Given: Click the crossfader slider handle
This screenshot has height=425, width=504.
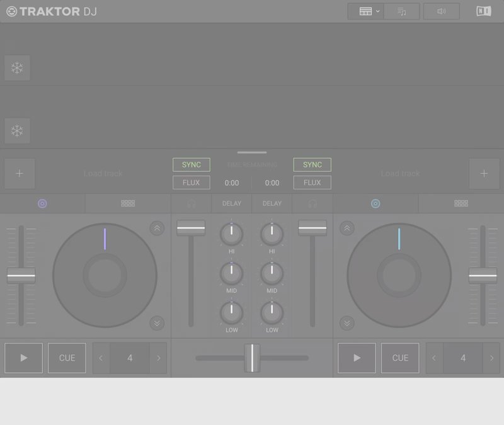Looking at the screenshot, I should pyautogui.click(x=252, y=358).
